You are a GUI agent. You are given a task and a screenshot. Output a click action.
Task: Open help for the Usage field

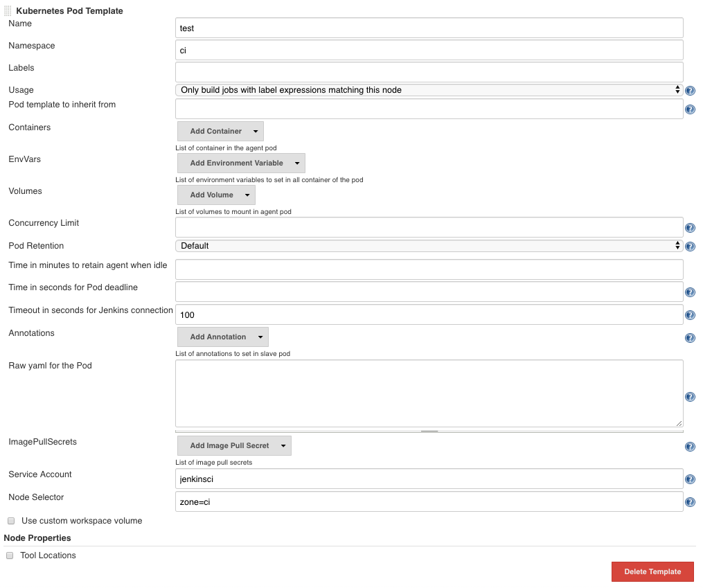pyautogui.click(x=690, y=91)
